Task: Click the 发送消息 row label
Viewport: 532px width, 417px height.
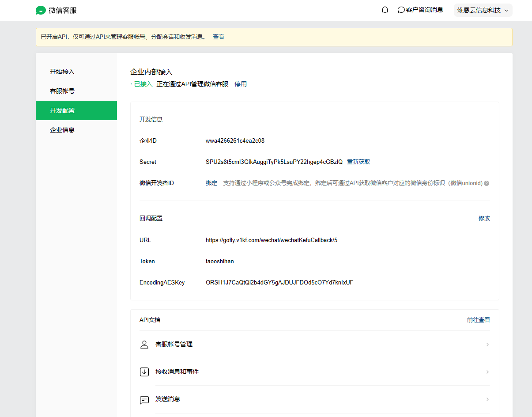Action: (x=168, y=399)
